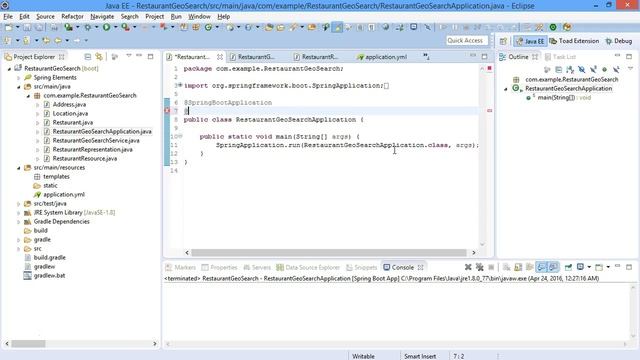
Task: Switch to the Markers tab
Action: pyautogui.click(x=181, y=267)
